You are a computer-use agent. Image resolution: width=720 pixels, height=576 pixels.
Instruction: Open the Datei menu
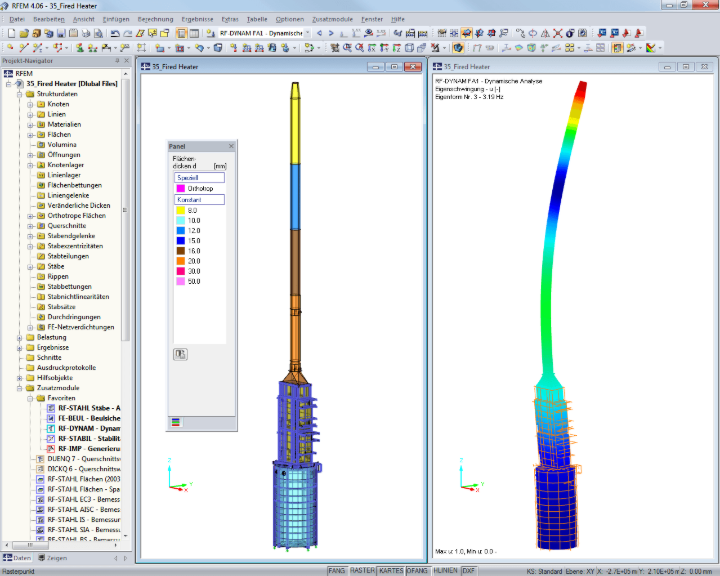(17, 19)
